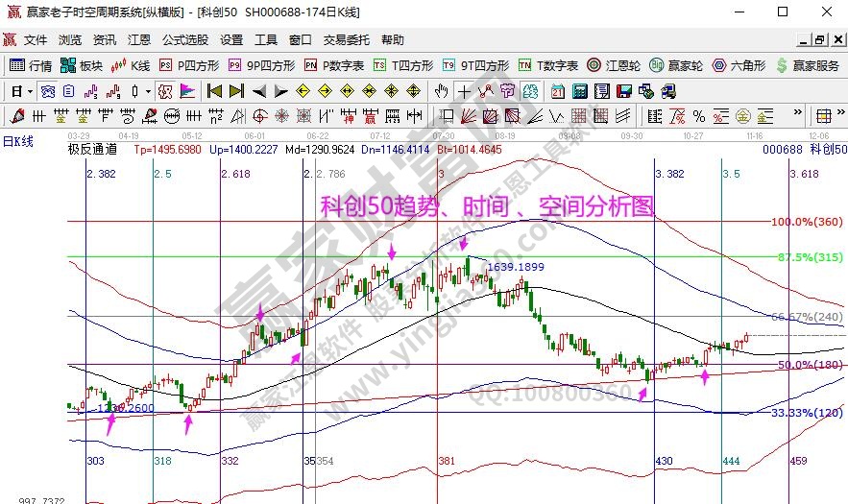Image resolution: width=848 pixels, height=504 pixels.
Task: Toggle the percent retracement lines tool
Action: pyautogui.click(x=698, y=116)
